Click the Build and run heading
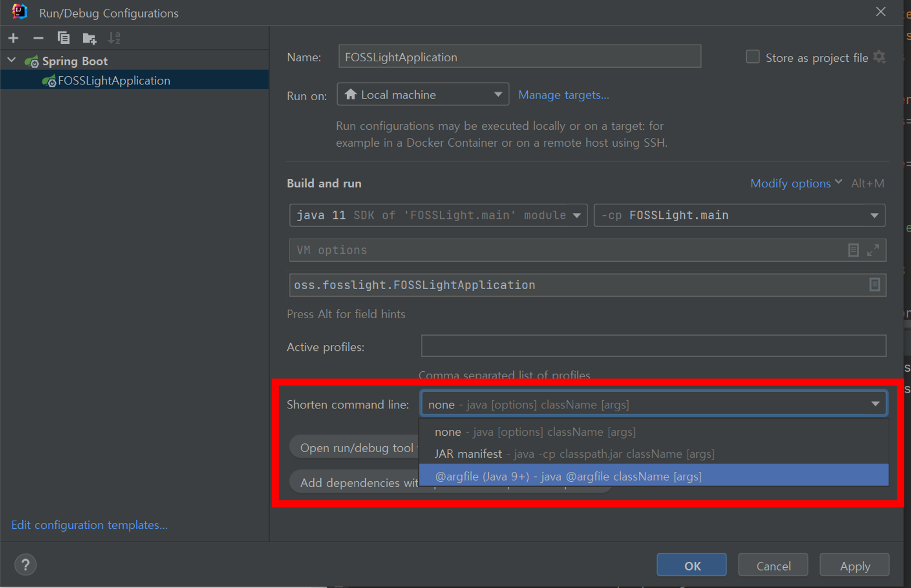The image size is (911, 588). [x=324, y=183]
